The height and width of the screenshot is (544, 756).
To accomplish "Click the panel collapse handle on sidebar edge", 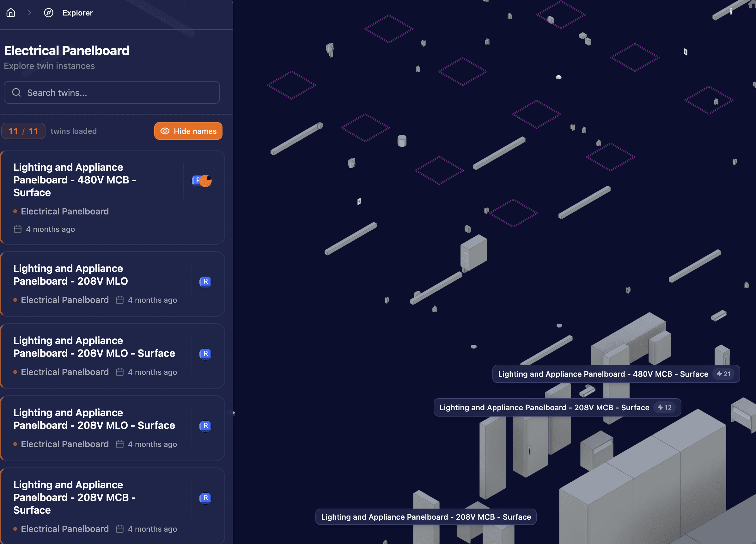I will coord(233,413).
